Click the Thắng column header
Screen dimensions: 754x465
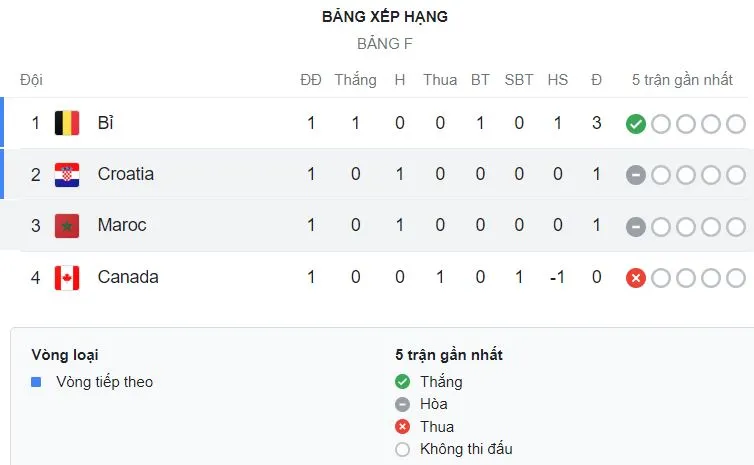[x=355, y=79]
